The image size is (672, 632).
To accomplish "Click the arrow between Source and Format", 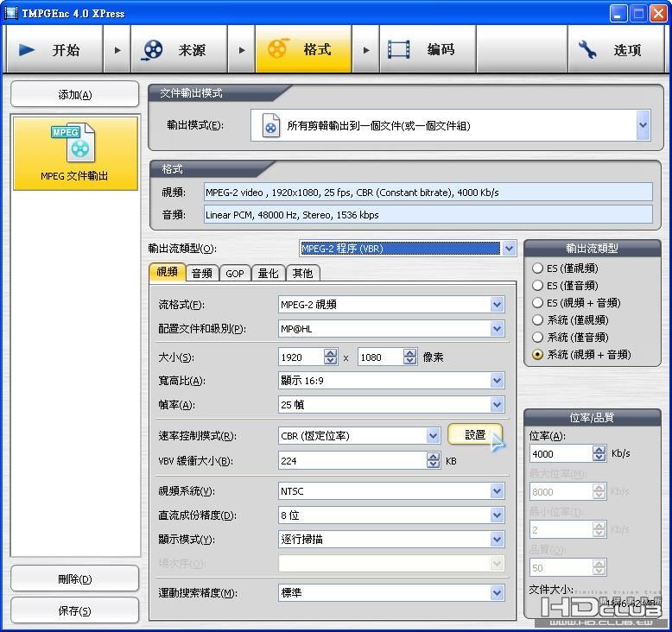I will [x=242, y=50].
